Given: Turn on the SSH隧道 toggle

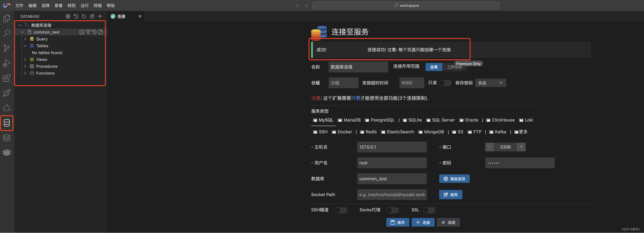Looking at the screenshot, I should click(341, 210).
